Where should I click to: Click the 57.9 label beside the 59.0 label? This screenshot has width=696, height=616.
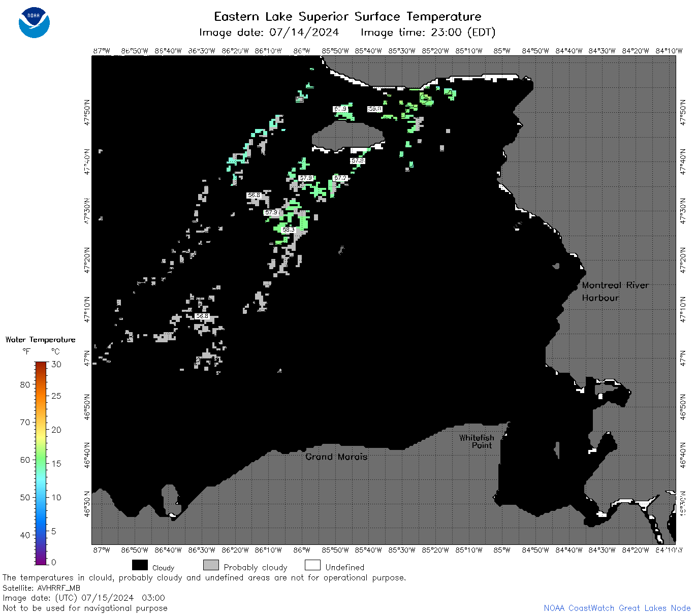click(x=340, y=109)
